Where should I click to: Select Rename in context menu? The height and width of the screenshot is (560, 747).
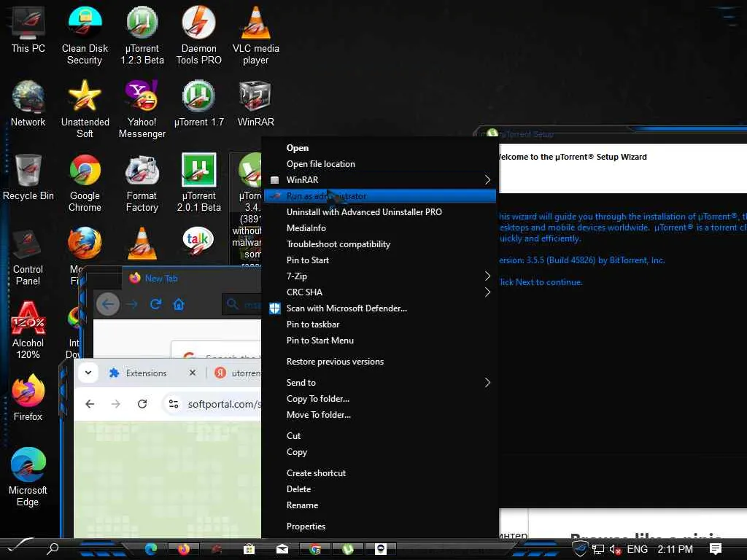[x=379, y=505]
